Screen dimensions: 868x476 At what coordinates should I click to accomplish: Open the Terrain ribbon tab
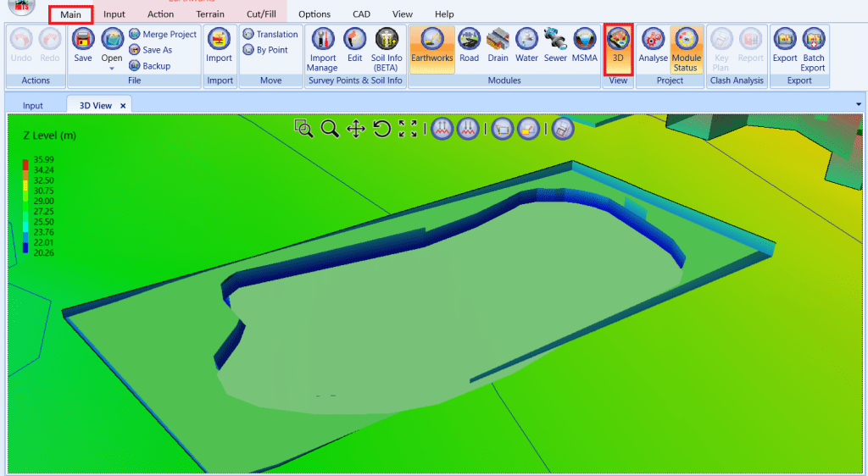[210, 14]
